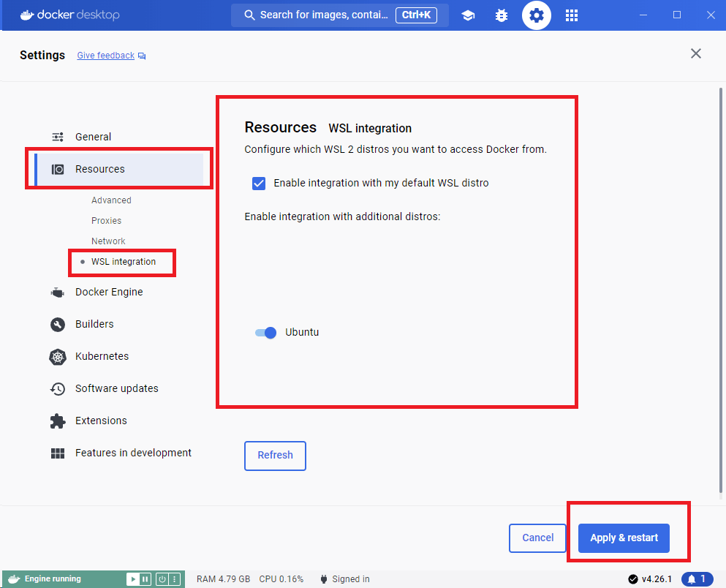Click the version check mark icon

coord(632,578)
